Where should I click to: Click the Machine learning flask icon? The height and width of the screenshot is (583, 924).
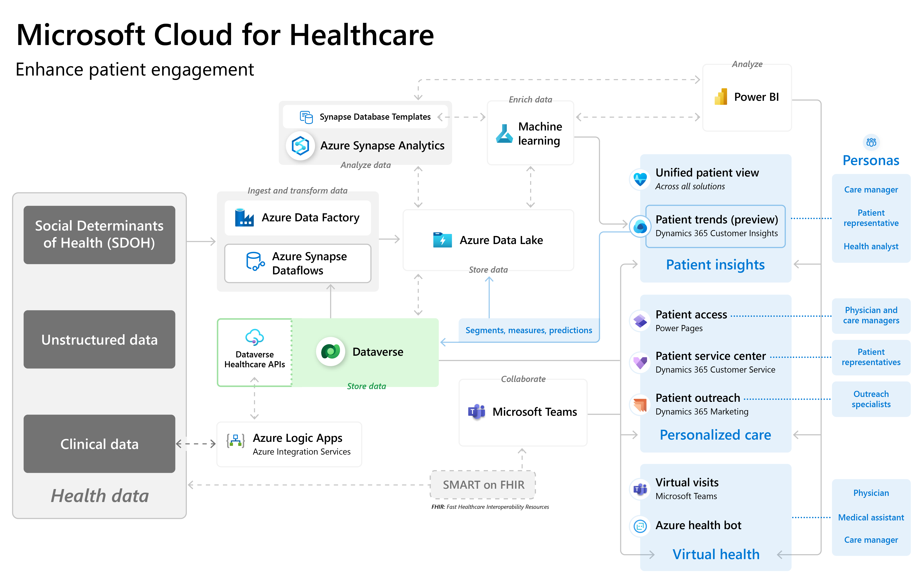[504, 134]
